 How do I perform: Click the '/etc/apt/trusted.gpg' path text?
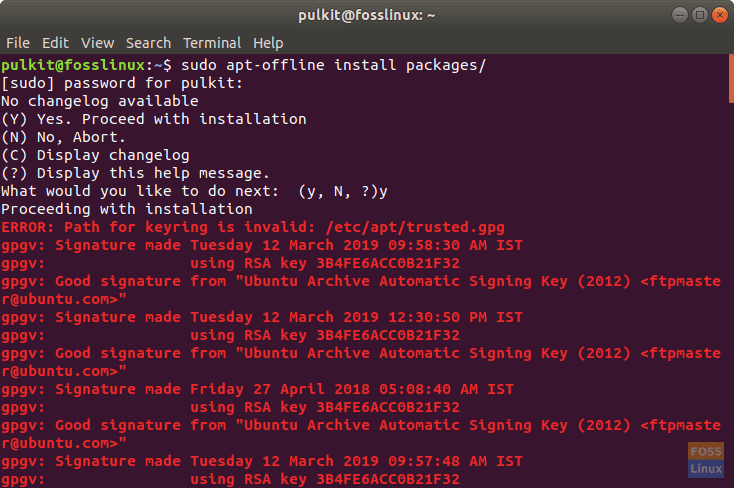click(x=415, y=227)
